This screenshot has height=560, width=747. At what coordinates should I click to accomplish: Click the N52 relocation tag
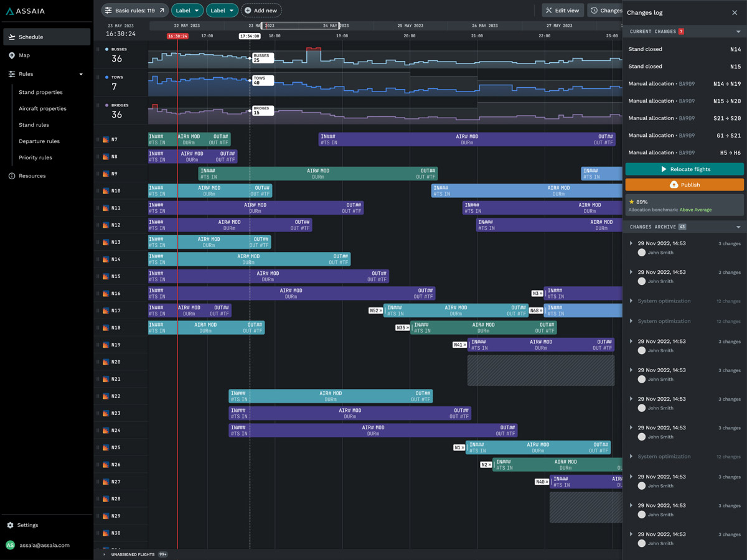(375, 310)
